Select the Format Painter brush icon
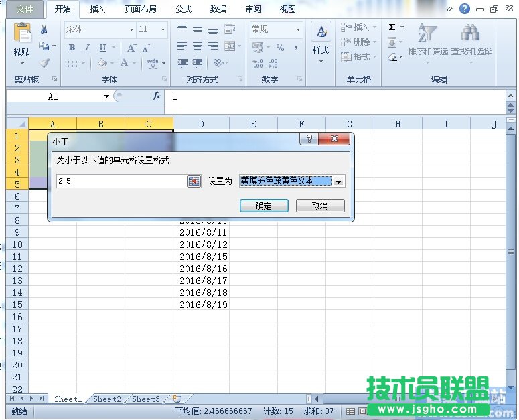The image size is (519, 420). [x=44, y=62]
